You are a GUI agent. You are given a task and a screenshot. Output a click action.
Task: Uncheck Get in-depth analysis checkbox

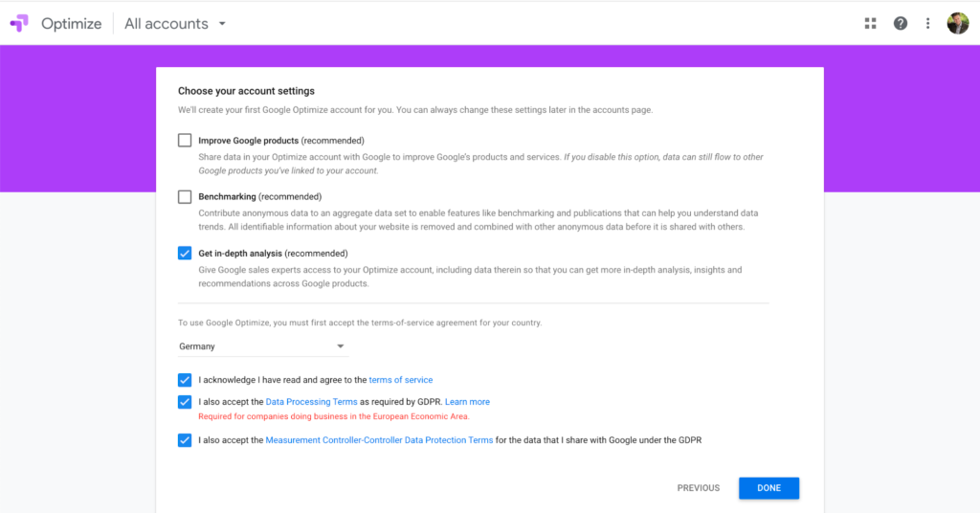(185, 253)
